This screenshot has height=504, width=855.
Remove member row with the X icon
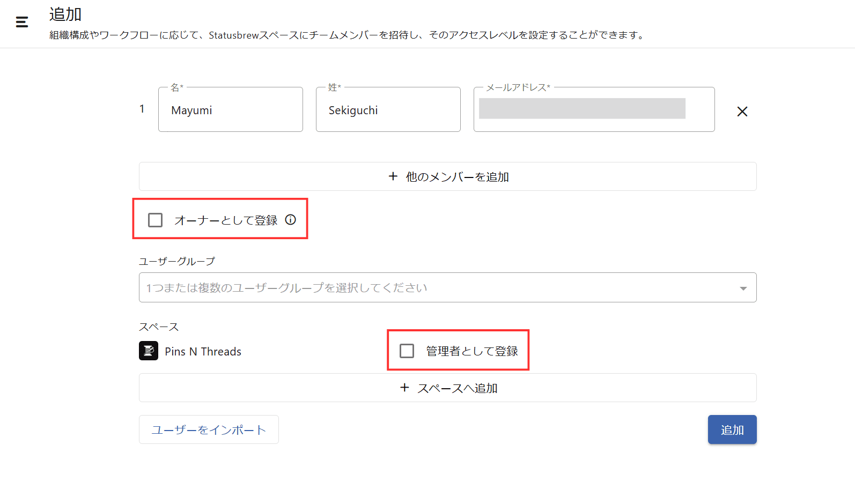[742, 112]
